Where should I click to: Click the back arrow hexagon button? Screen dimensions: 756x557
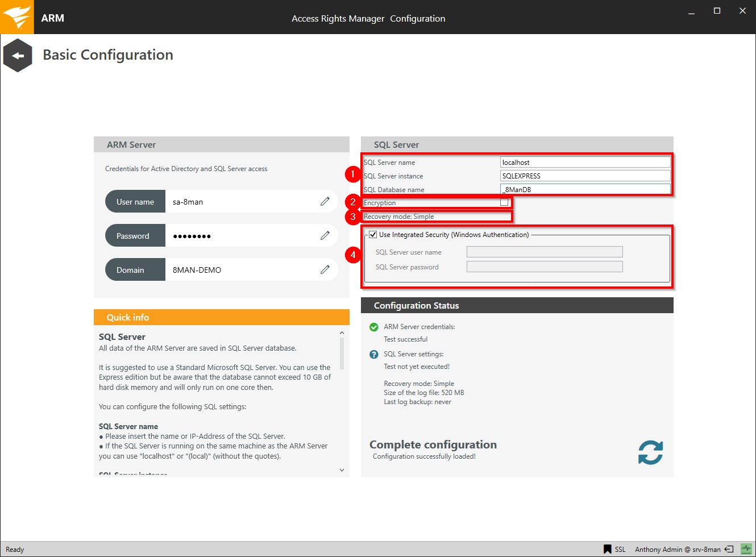point(18,56)
